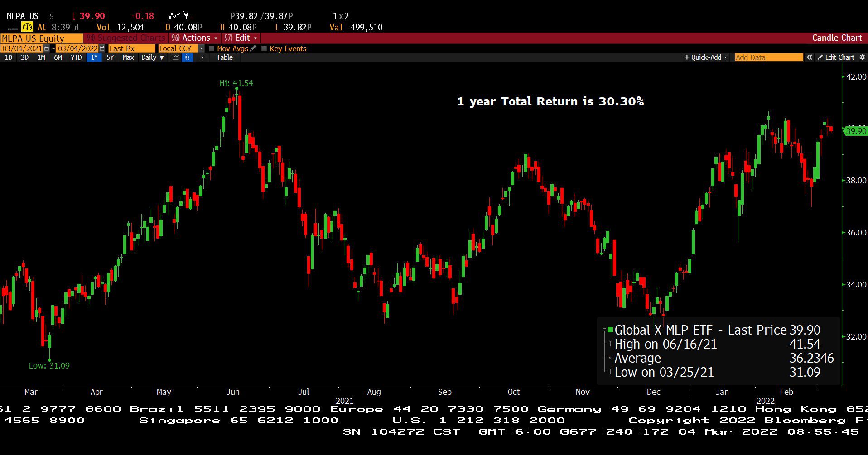Click the legend square for Global X MLP ETF

pos(610,330)
